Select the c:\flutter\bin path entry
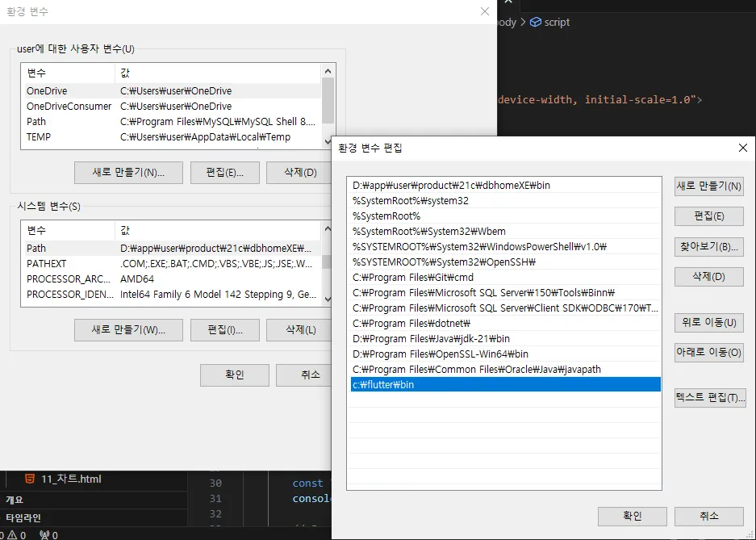This screenshot has width=756, height=540. [x=505, y=385]
